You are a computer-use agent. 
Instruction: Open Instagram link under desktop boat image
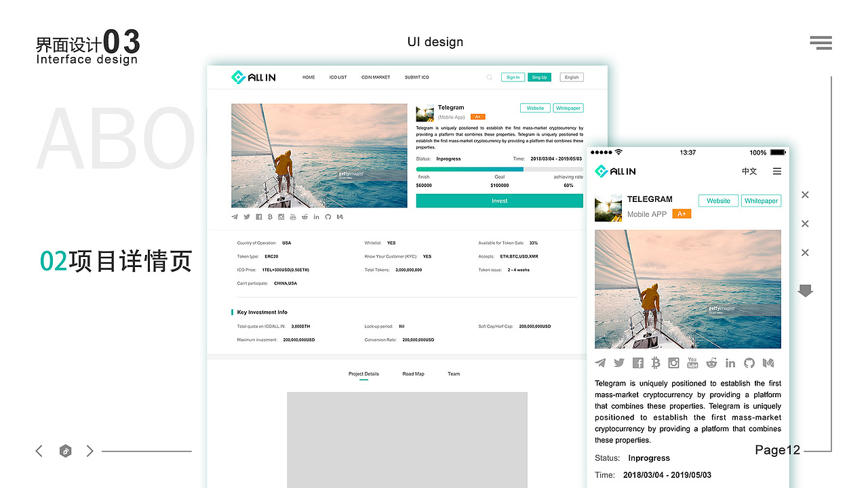[x=281, y=217]
